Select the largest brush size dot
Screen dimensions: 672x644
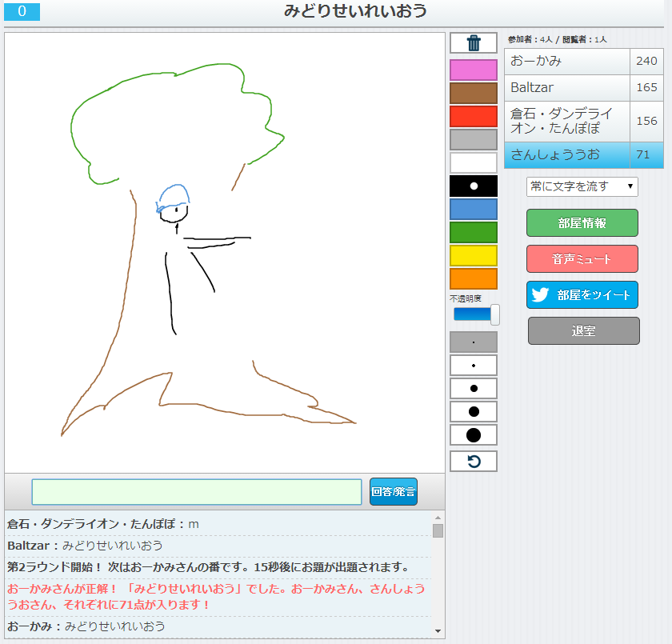[473, 435]
